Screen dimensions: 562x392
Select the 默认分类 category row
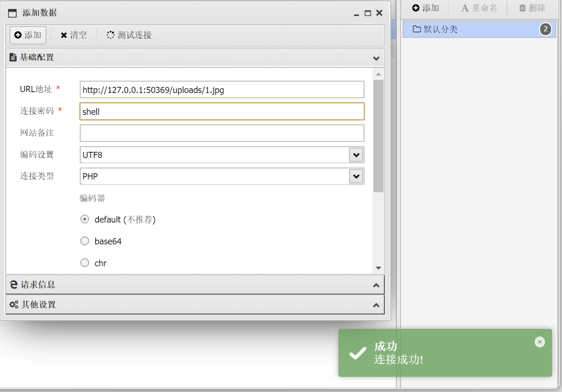pos(479,29)
